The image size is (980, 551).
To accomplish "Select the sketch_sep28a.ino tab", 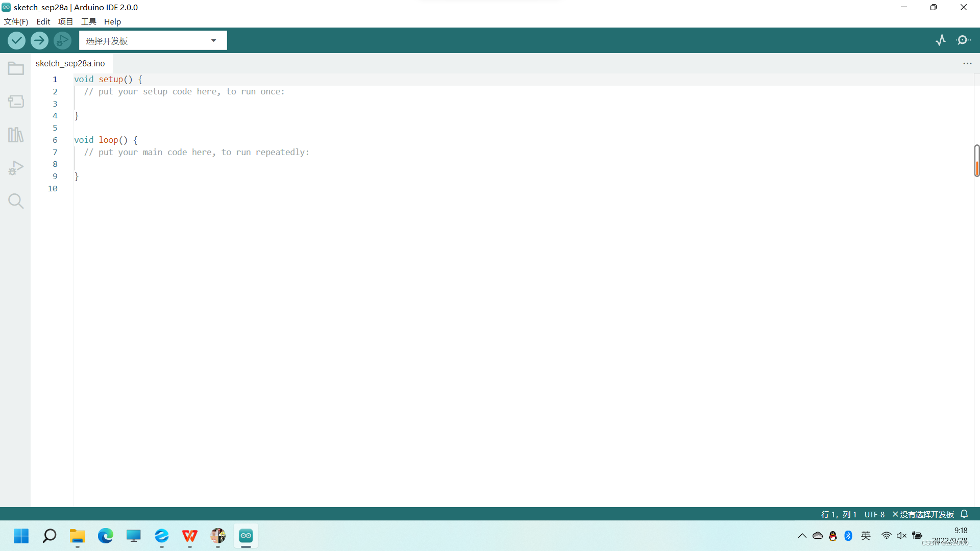I will (70, 63).
